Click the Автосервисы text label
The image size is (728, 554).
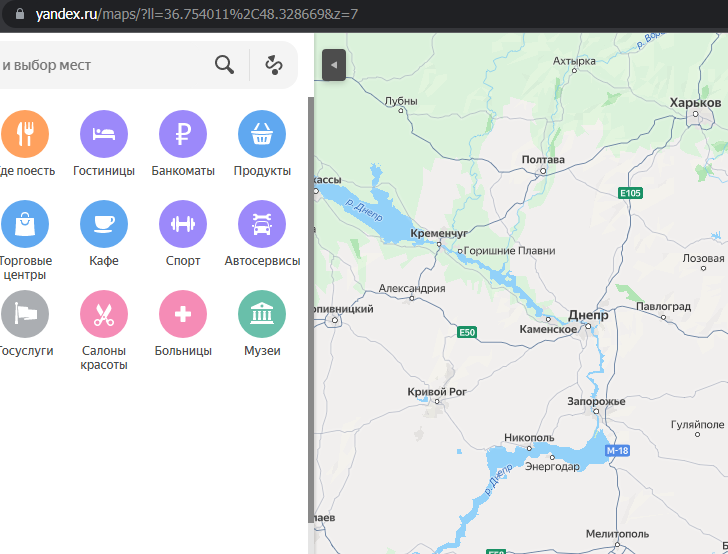262,261
